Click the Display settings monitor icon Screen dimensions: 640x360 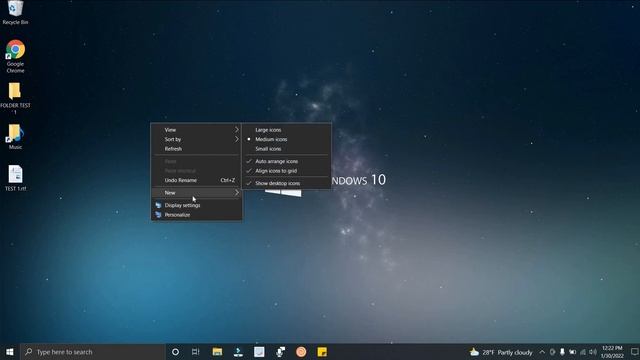click(158, 205)
